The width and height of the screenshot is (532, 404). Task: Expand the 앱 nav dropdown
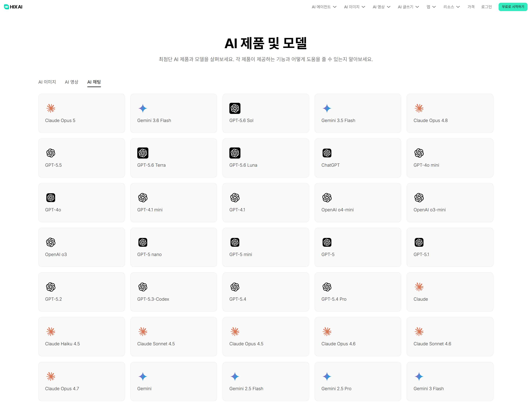click(x=431, y=7)
